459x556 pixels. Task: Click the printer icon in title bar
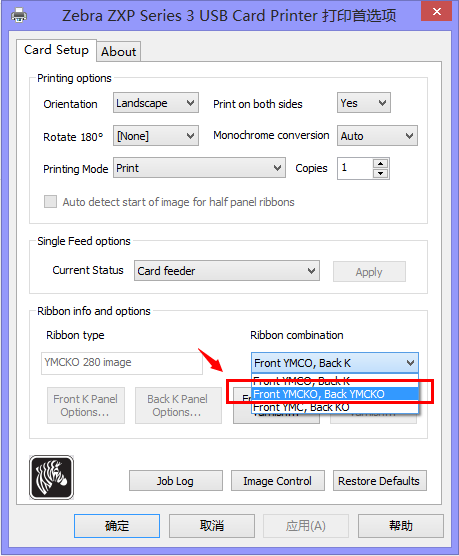pyautogui.click(x=19, y=15)
